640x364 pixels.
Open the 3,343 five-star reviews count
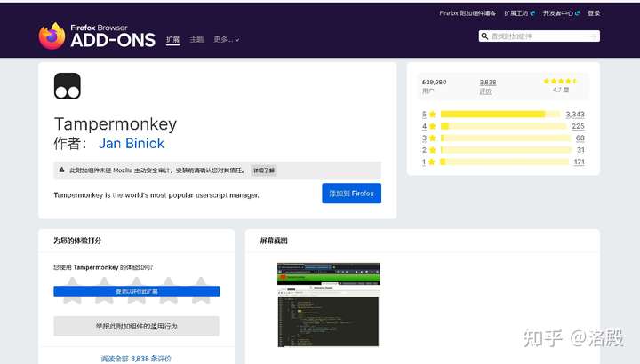coord(575,115)
